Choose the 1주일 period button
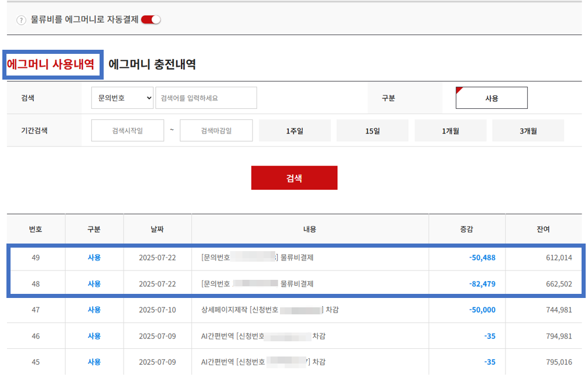Viewport: 588px width, 377px height. pyautogui.click(x=295, y=131)
